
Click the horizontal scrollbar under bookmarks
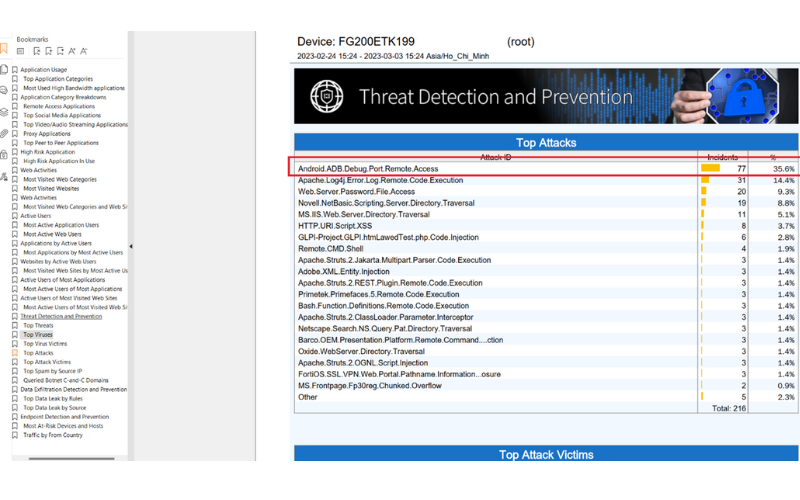(71, 459)
